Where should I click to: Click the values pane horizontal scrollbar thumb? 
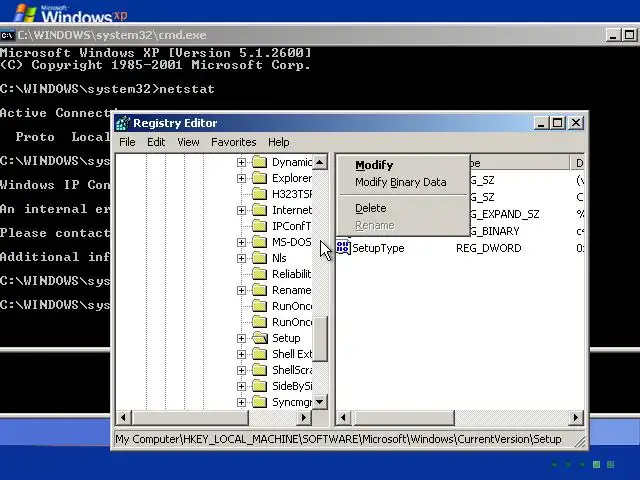pyautogui.click(x=402, y=418)
